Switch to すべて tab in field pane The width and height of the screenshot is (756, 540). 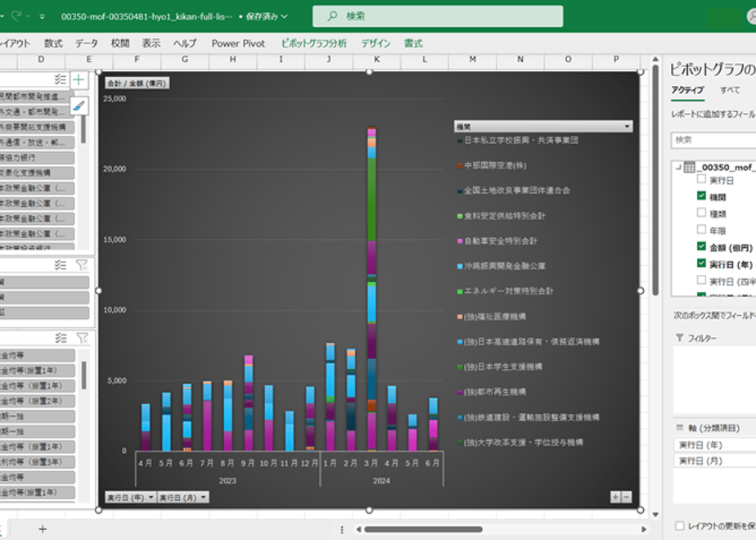click(x=730, y=90)
